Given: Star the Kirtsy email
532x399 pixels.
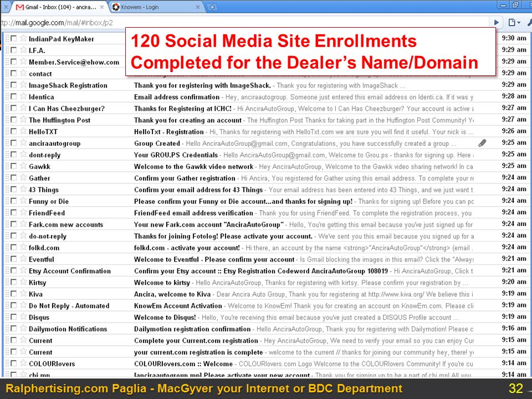Looking at the screenshot, I should coord(23,282).
